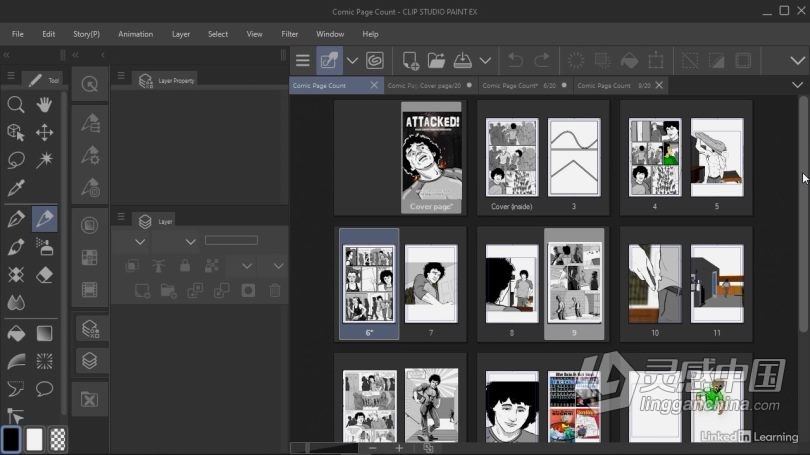The width and height of the screenshot is (810, 455).
Task: Click the vertical scrollbar of page manager
Action: (x=803, y=214)
